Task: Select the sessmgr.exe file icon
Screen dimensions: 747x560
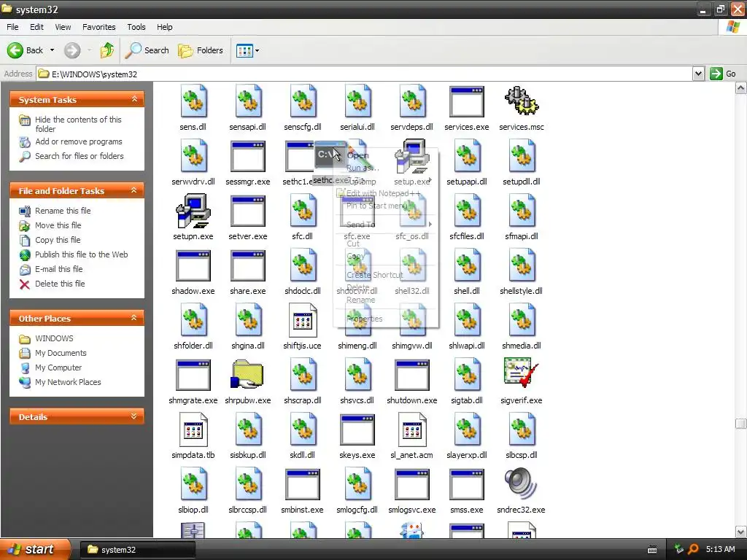Action: pos(248,156)
